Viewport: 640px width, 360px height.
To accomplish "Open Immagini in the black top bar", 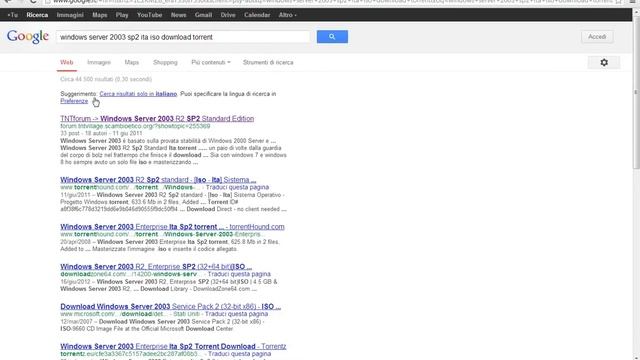I will (70, 15).
